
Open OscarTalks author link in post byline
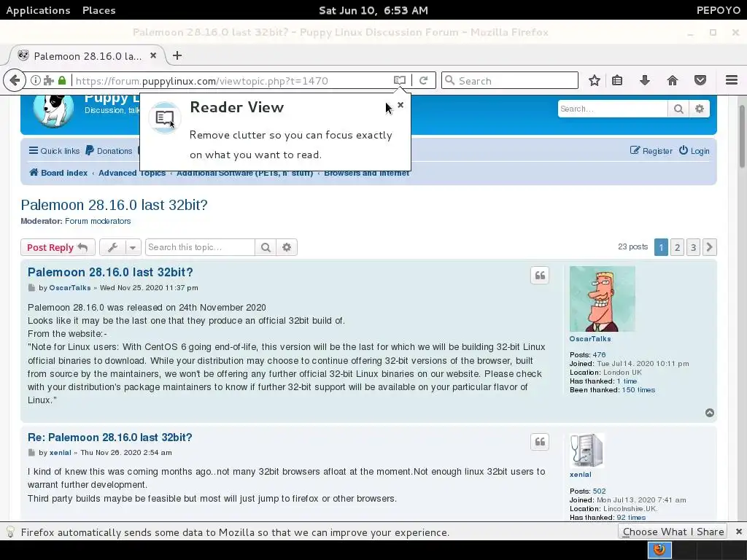tap(69, 287)
